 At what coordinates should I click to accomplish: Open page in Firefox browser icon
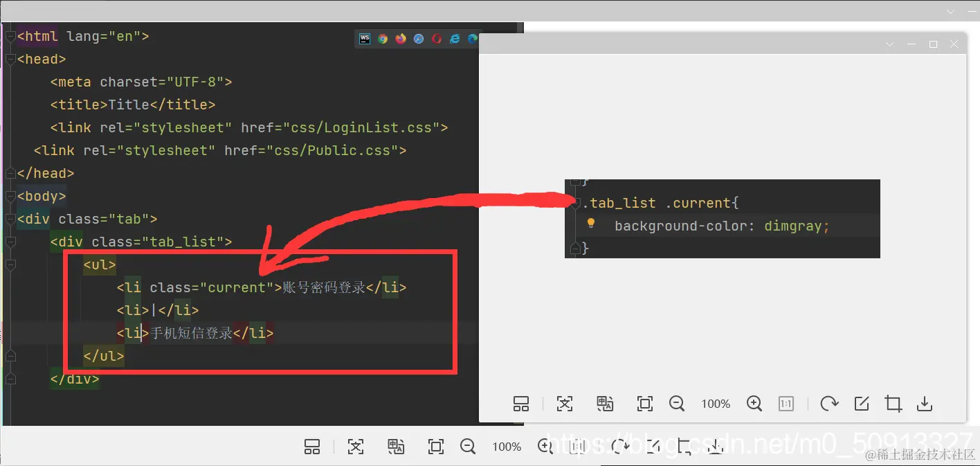click(401, 39)
